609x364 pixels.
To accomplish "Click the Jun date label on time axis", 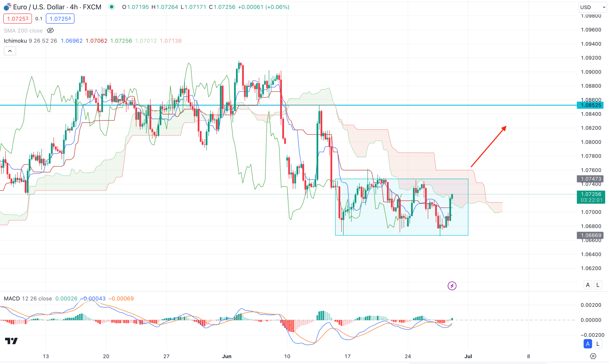I will point(227,356).
